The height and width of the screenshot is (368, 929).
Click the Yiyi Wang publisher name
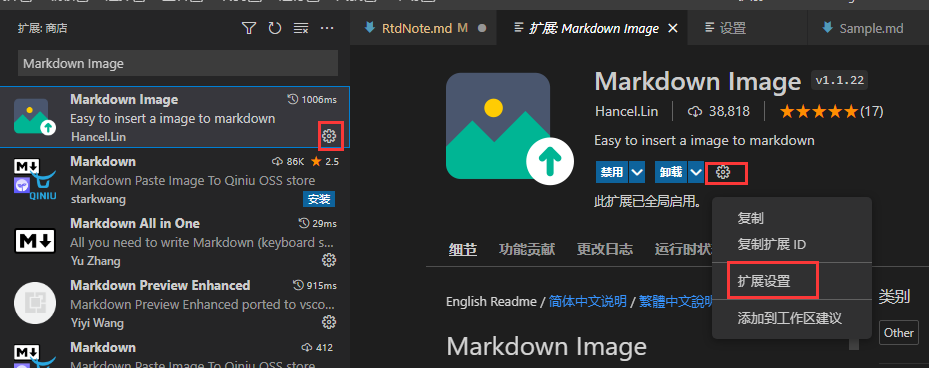[97, 323]
